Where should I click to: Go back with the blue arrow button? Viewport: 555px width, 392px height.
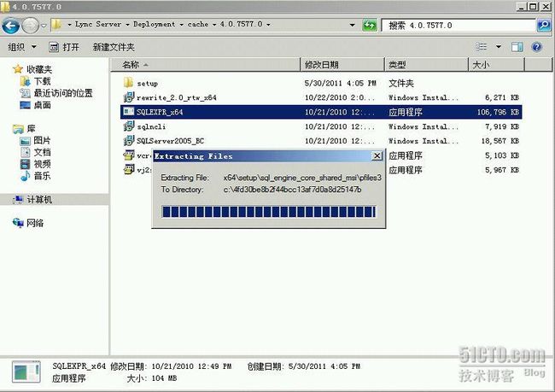(11, 26)
